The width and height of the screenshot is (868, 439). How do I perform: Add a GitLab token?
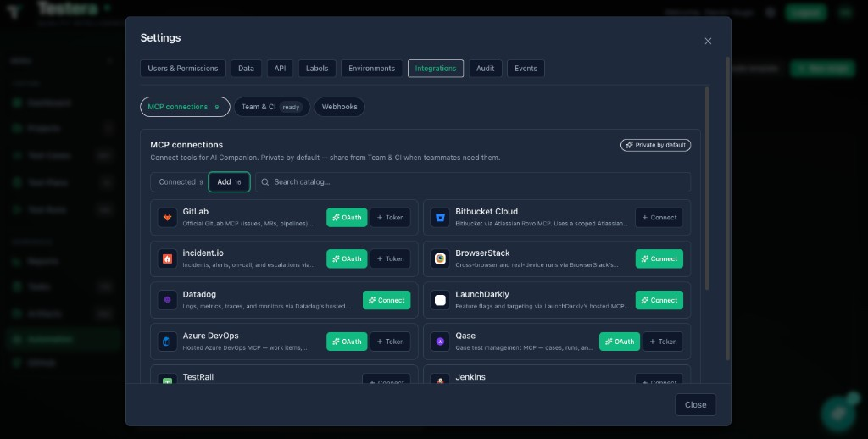click(390, 218)
